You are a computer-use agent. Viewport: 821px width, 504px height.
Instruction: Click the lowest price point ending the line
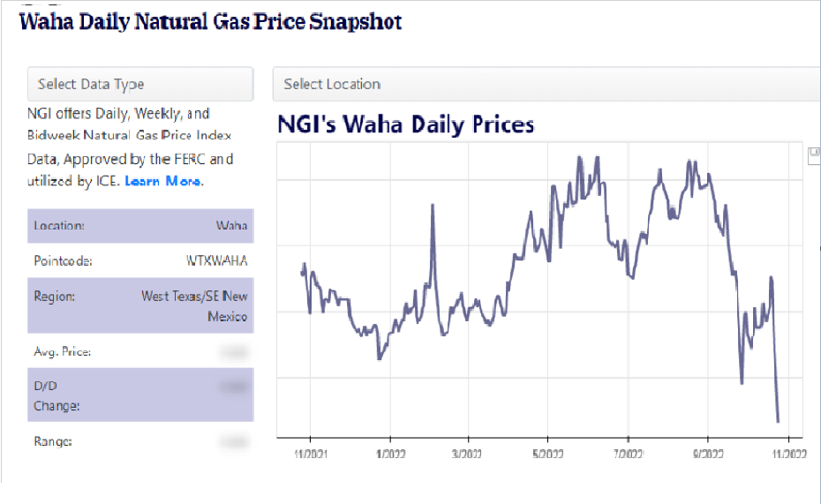click(778, 421)
